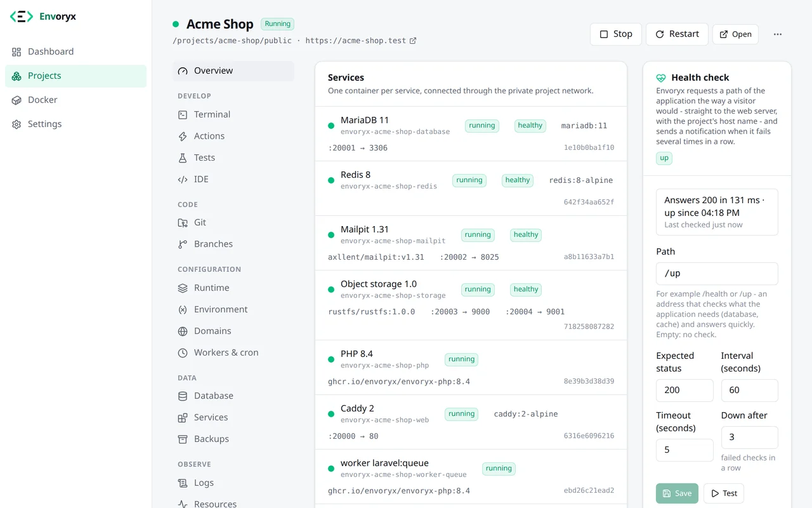The width and height of the screenshot is (812, 508).
Task: Click the Runtime layers icon
Action: point(183,288)
